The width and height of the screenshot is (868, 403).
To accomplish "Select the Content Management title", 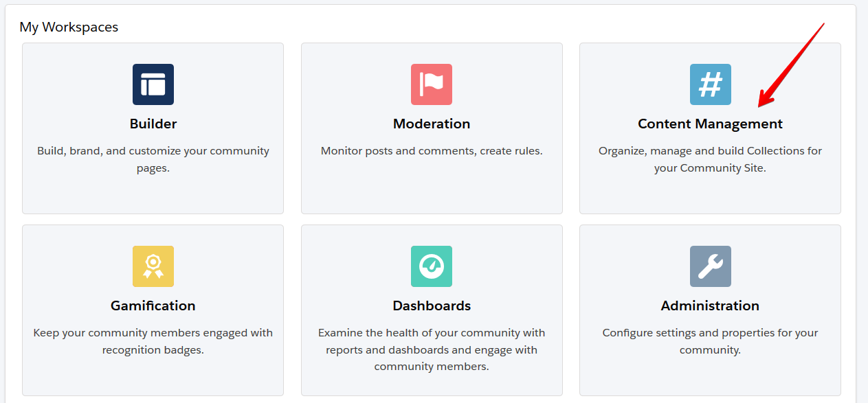I will point(710,124).
